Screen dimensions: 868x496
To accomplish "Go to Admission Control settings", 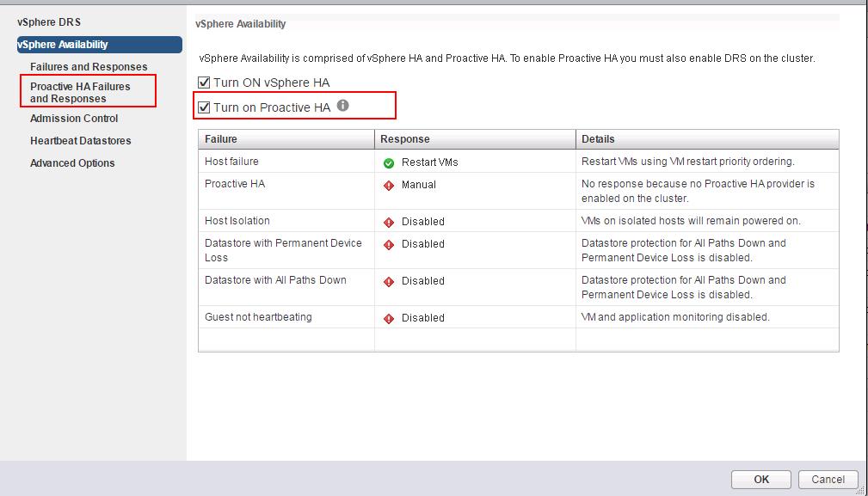I will click(74, 119).
